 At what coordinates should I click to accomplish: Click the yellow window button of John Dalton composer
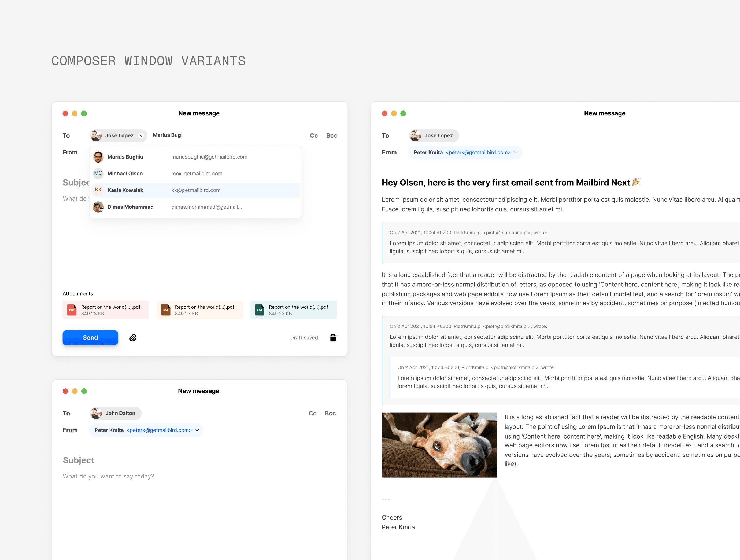point(75,391)
